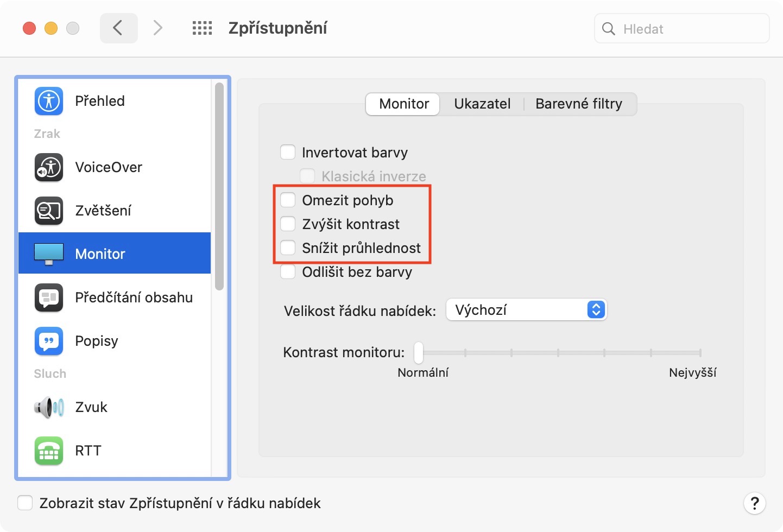Open the Zvětšení zoom icon
Screen dimensions: 783x532
(x=49, y=211)
